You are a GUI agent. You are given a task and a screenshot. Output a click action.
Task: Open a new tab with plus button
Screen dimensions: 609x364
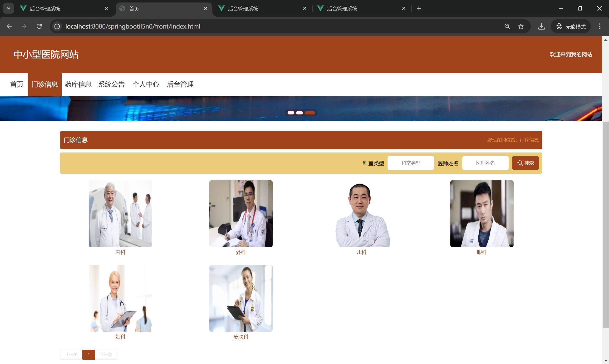419,8
